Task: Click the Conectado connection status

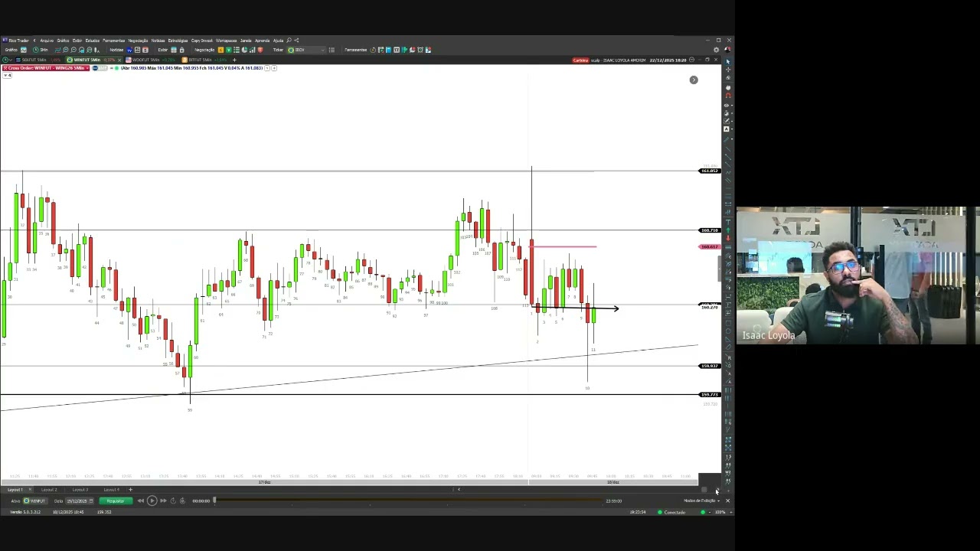Action: (671, 512)
